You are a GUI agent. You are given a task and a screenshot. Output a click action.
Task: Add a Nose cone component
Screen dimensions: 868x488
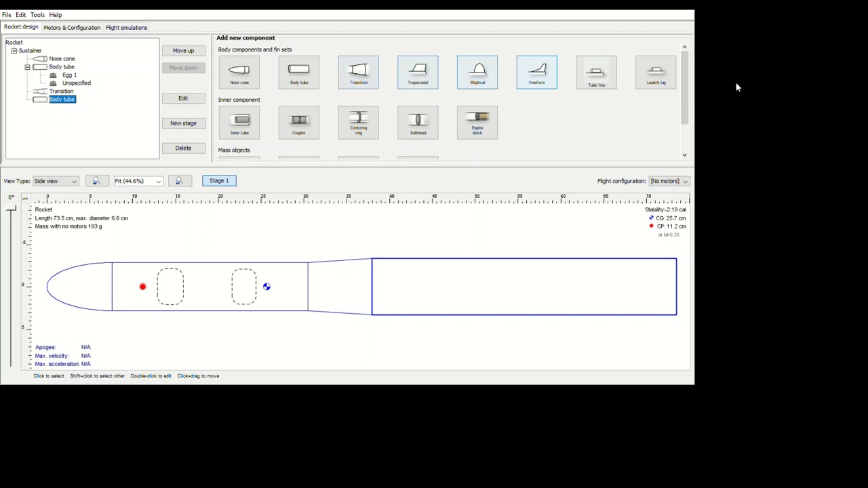click(x=239, y=72)
